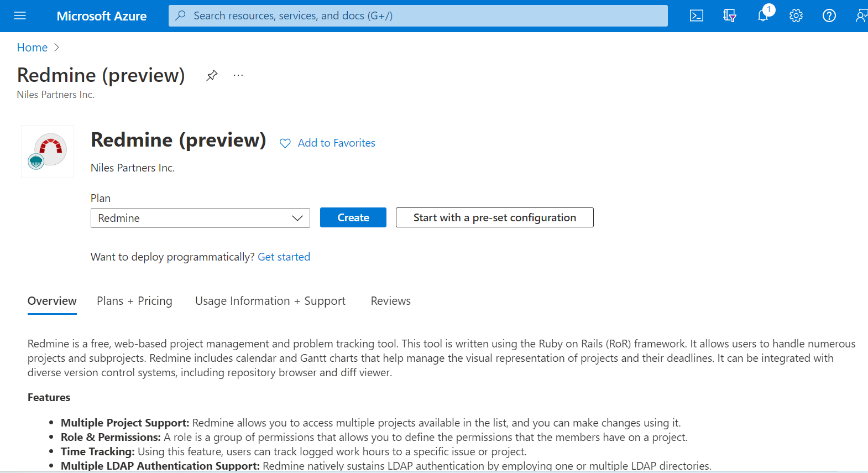This screenshot has width=868, height=473.
Task: Open Directories and subscriptions filter icon
Action: (x=730, y=15)
